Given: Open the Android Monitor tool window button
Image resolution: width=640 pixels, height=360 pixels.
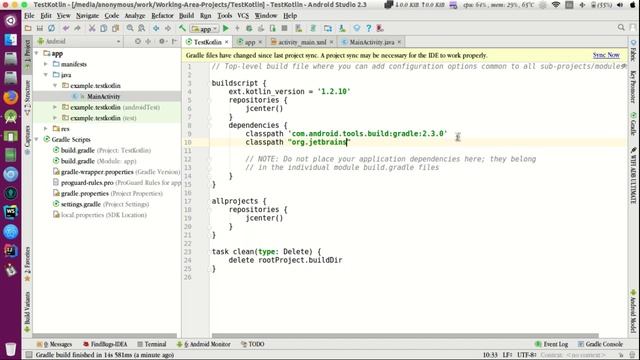Looking at the screenshot, I should (204, 344).
